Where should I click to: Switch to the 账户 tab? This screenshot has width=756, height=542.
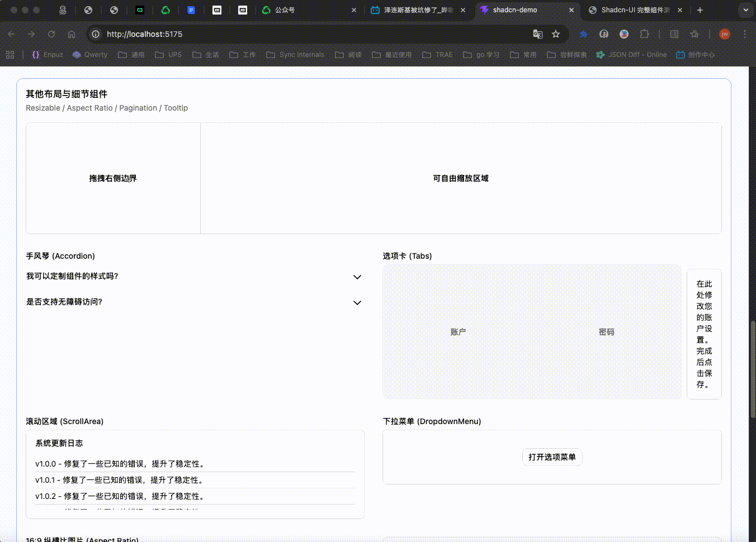pos(458,332)
